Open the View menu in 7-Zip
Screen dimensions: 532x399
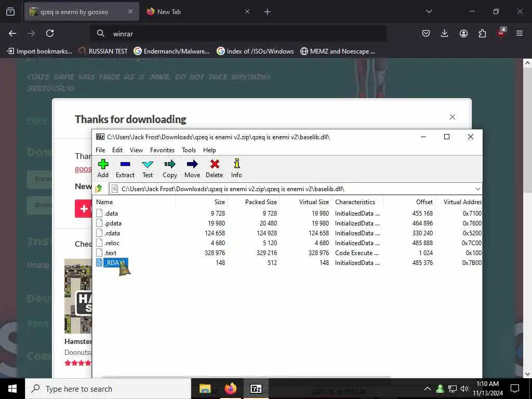point(136,150)
